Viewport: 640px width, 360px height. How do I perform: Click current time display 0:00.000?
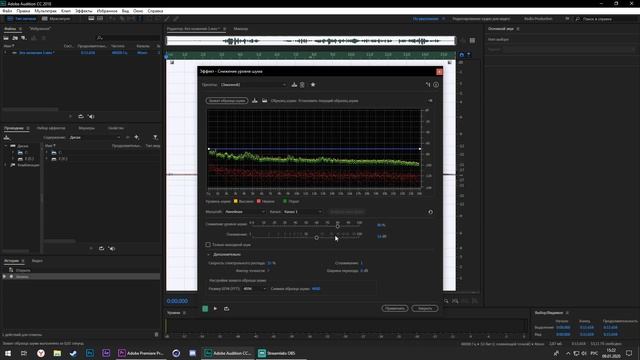177,301
